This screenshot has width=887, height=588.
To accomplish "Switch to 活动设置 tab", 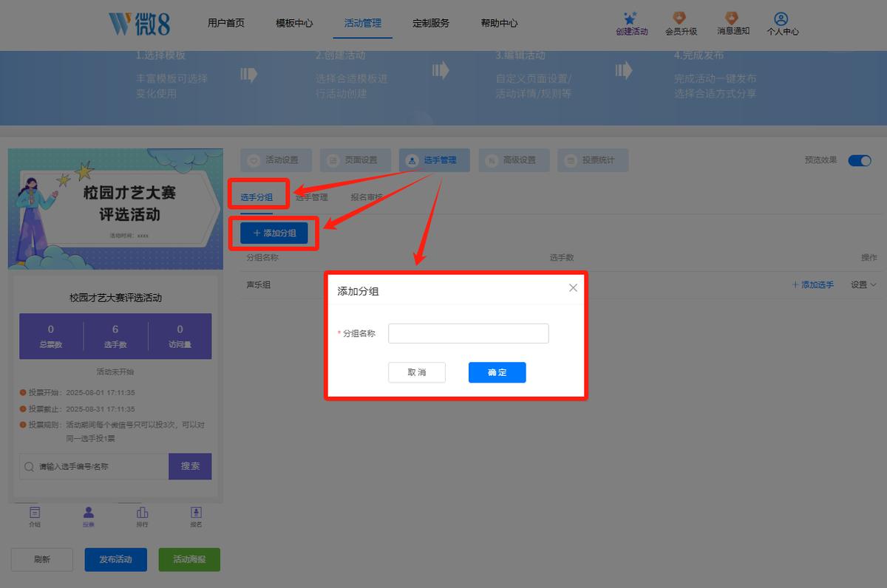I will pyautogui.click(x=276, y=160).
